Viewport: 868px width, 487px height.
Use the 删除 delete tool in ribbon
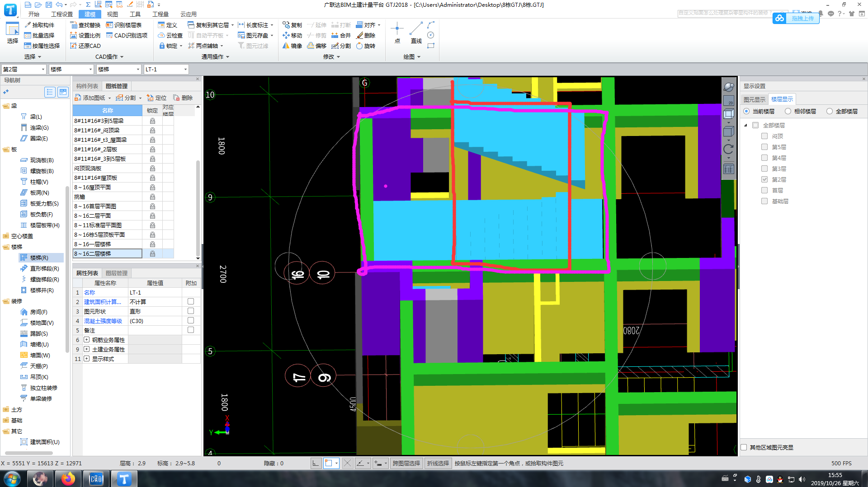coord(366,35)
